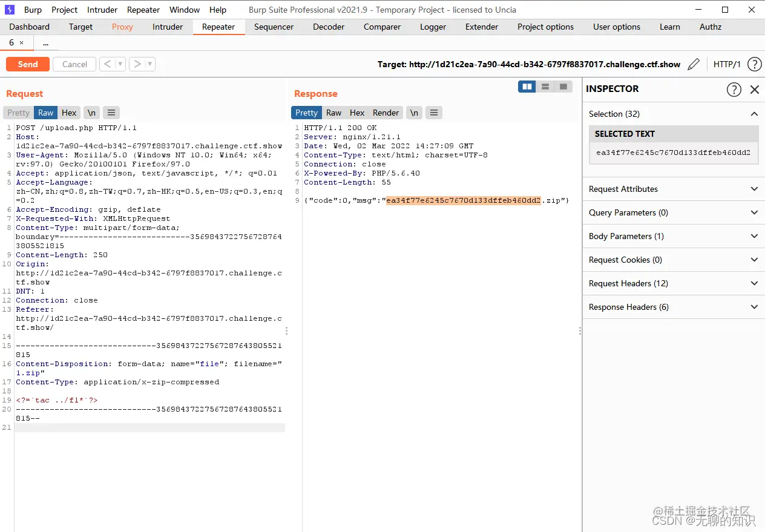
Task: Click the selected text value field
Action: (x=674, y=153)
